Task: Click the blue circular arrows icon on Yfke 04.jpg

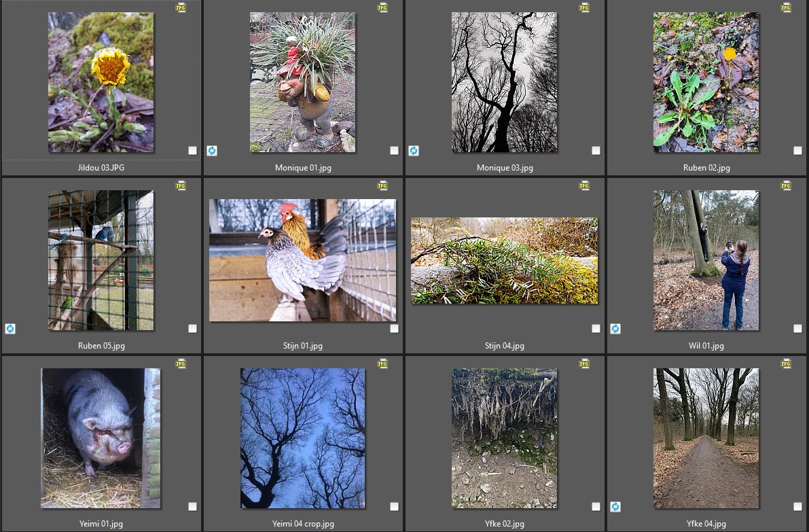Action: point(615,507)
